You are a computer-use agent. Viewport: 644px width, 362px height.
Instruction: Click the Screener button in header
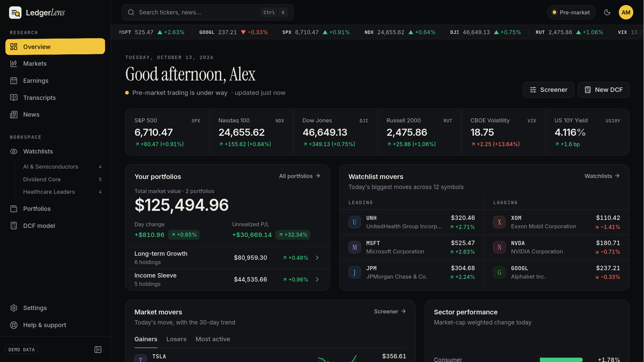click(548, 90)
